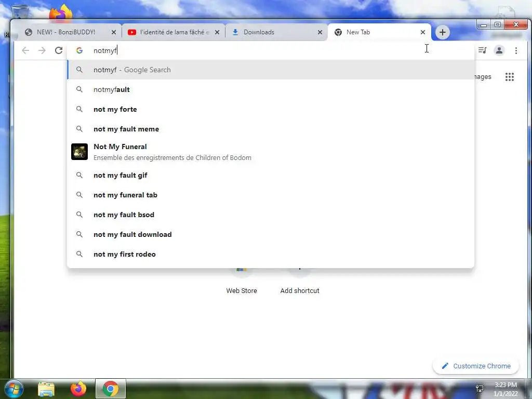Open Windows Explorer from the taskbar
This screenshot has width=532, height=399.
tap(46, 389)
